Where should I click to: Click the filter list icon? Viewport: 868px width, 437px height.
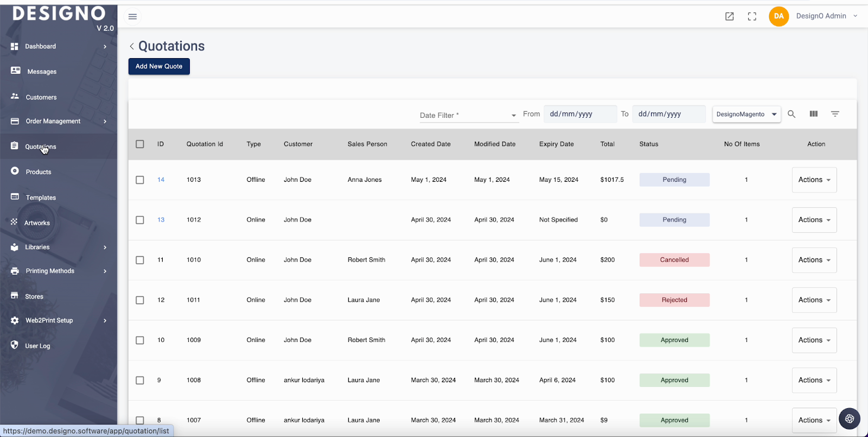pos(835,114)
